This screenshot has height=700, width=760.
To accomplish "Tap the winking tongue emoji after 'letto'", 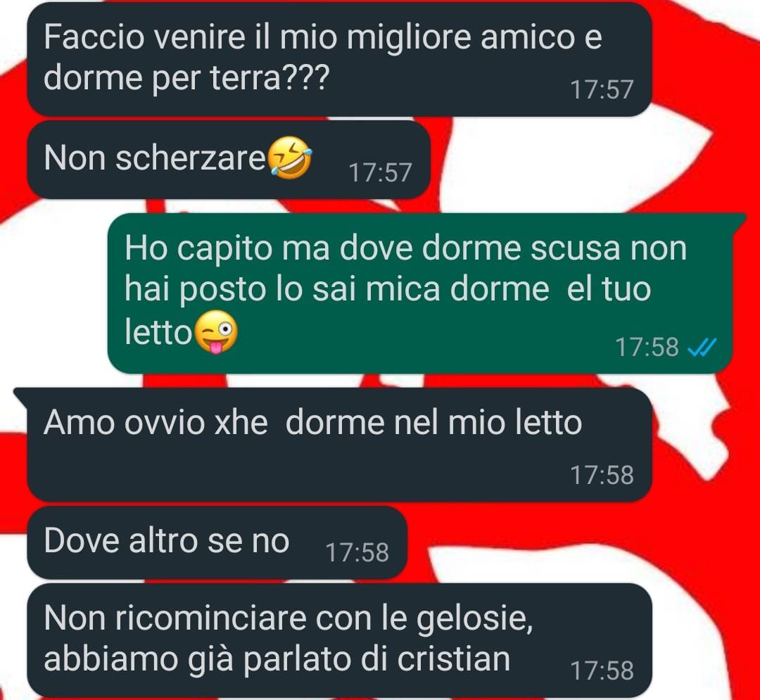I will (216, 332).
